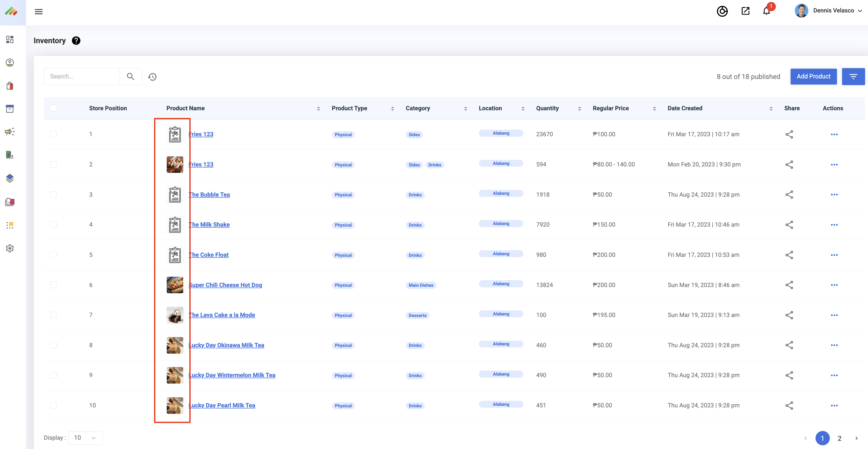Select the shopping bag Orders icon
868x449 pixels.
point(10,86)
